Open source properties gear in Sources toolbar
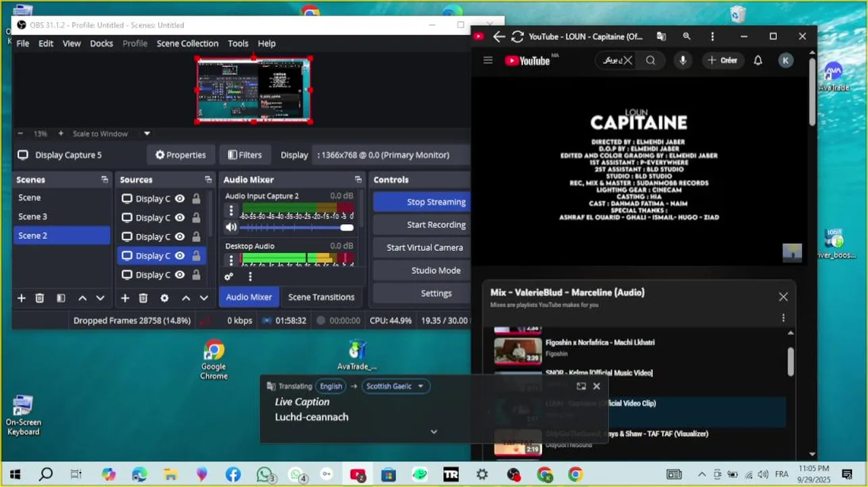 coord(164,298)
